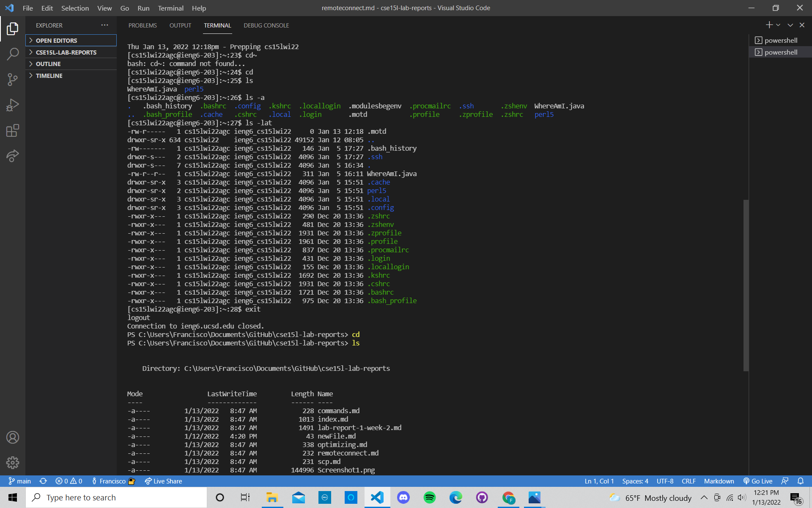The image size is (812, 508).
Task: Select the Terminal tab
Action: 217,25
